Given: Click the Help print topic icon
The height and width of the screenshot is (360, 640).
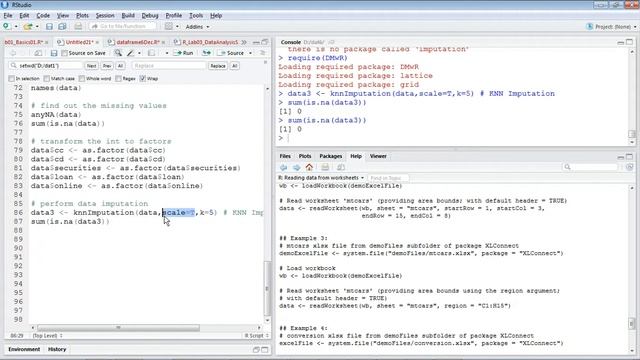Looking at the screenshot, I should (x=325, y=167).
